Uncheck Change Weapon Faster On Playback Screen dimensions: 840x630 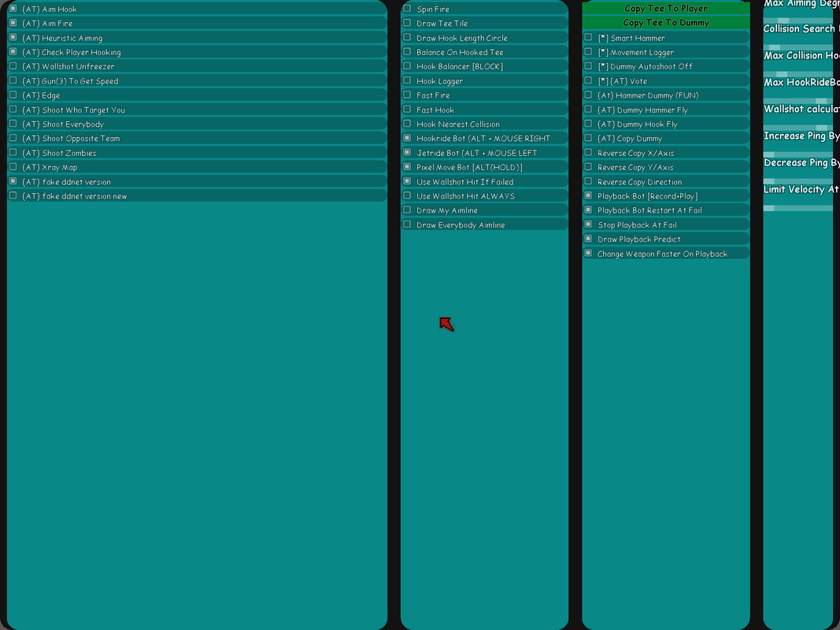click(x=588, y=254)
